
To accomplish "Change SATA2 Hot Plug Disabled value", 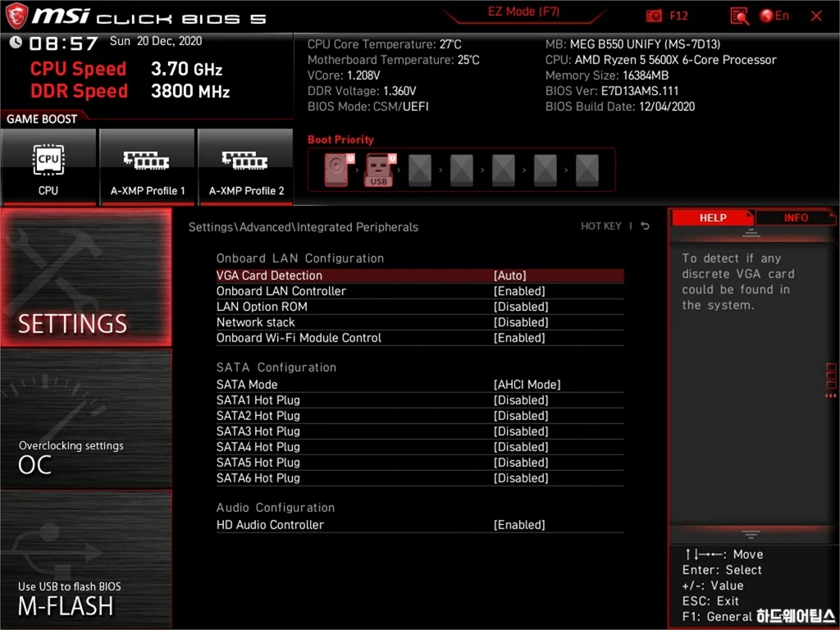I will [521, 415].
